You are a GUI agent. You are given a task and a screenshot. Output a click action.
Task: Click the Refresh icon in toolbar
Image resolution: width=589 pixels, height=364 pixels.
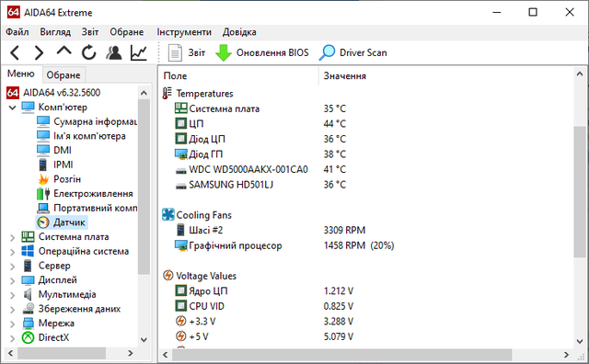[x=89, y=52]
